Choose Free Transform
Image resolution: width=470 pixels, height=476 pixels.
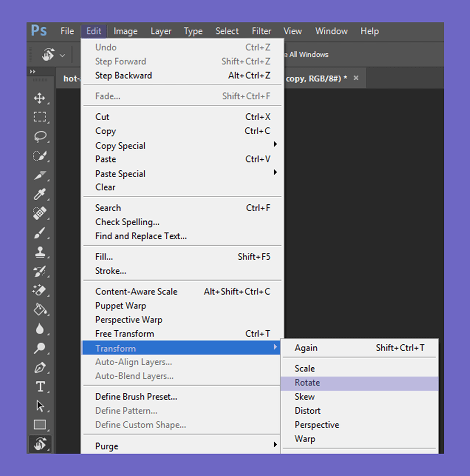coord(182,334)
